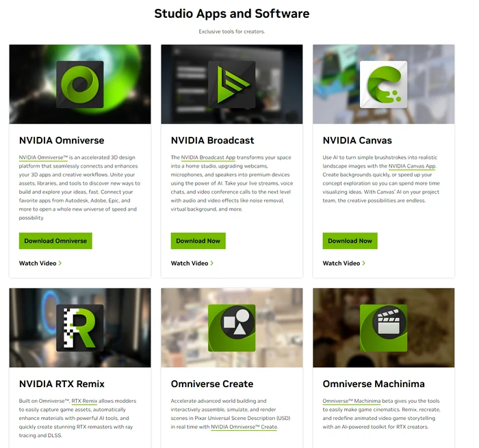Open Watch Video link for NVIDIA Omniverse
This screenshot has height=448, width=479.
click(x=40, y=263)
